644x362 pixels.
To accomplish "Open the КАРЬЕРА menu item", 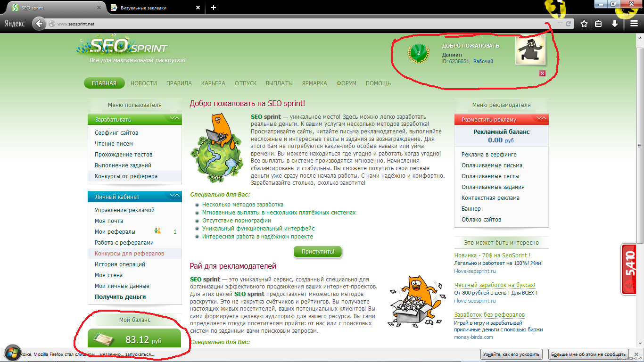I will point(213,83).
